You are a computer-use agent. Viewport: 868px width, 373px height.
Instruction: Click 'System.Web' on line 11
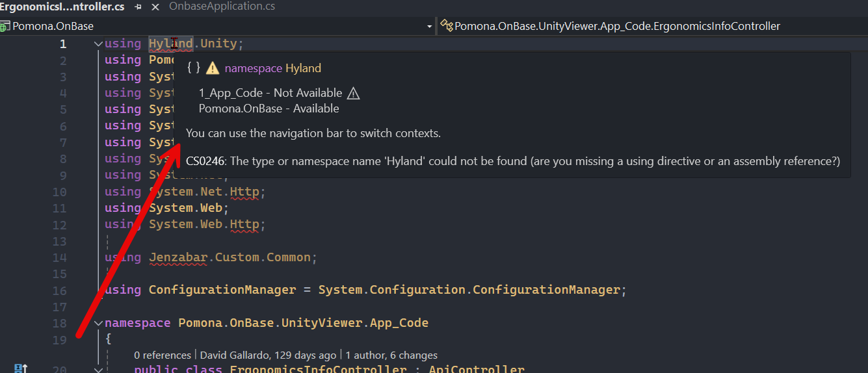click(x=186, y=208)
